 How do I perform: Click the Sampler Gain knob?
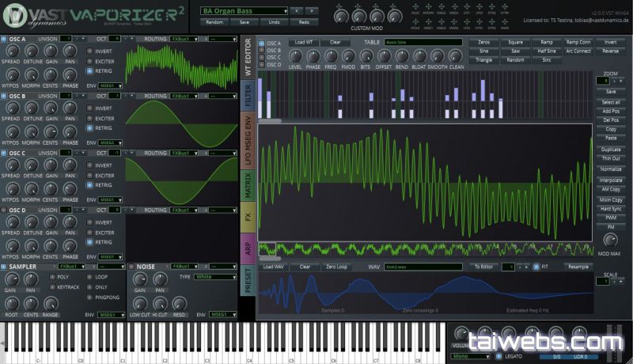click(11, 281)
